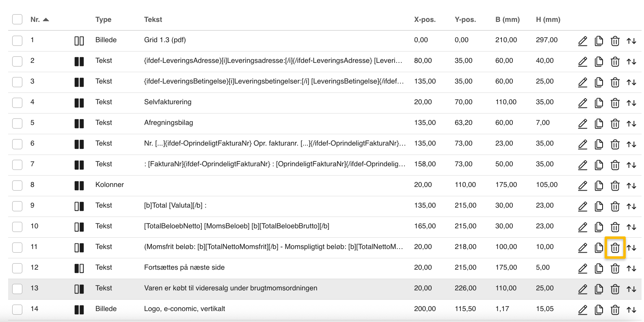Click the X-pos. column header

pos(424,19)
